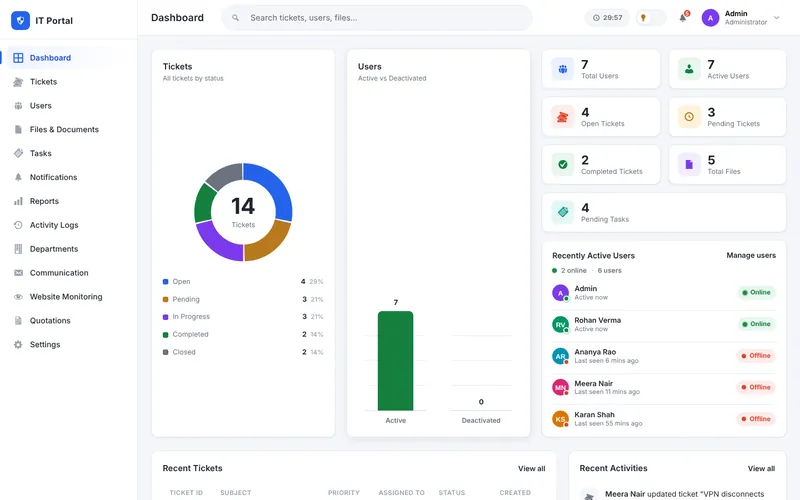Click the KS avatar for Karan Shah

pyautogui.click(x=560, y=419)
